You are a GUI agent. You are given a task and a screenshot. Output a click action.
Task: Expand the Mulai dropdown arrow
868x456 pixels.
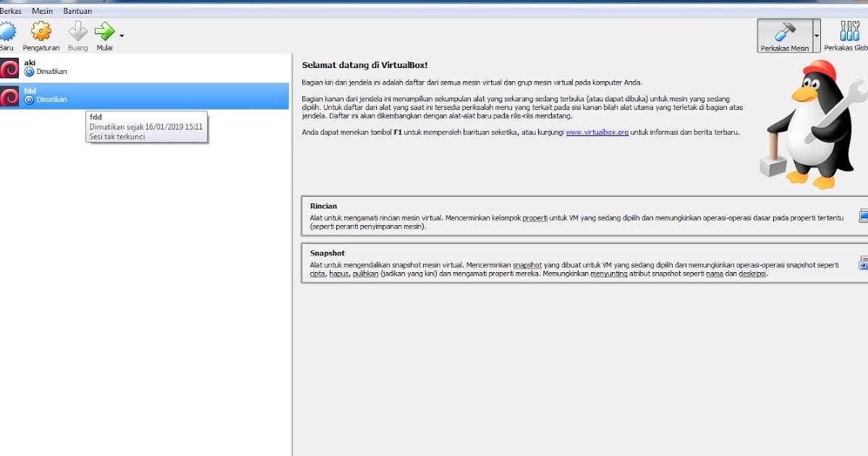click(122, 35)
